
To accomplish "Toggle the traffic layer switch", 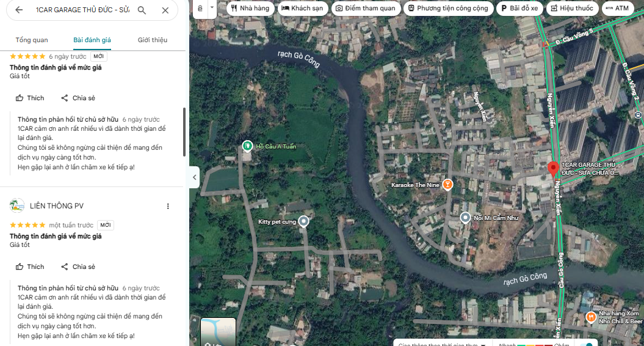I will 587,344.
